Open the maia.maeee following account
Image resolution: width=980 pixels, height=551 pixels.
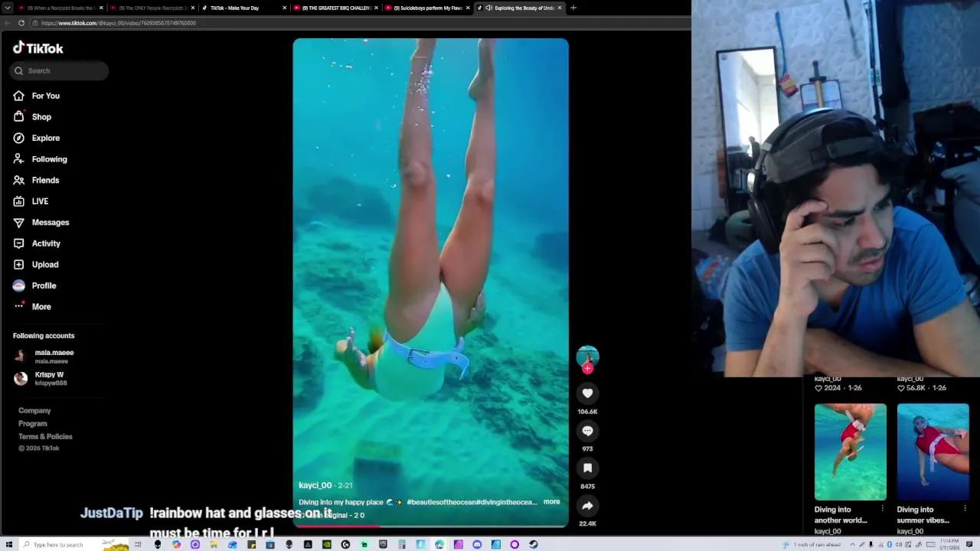tap(44, 357)
